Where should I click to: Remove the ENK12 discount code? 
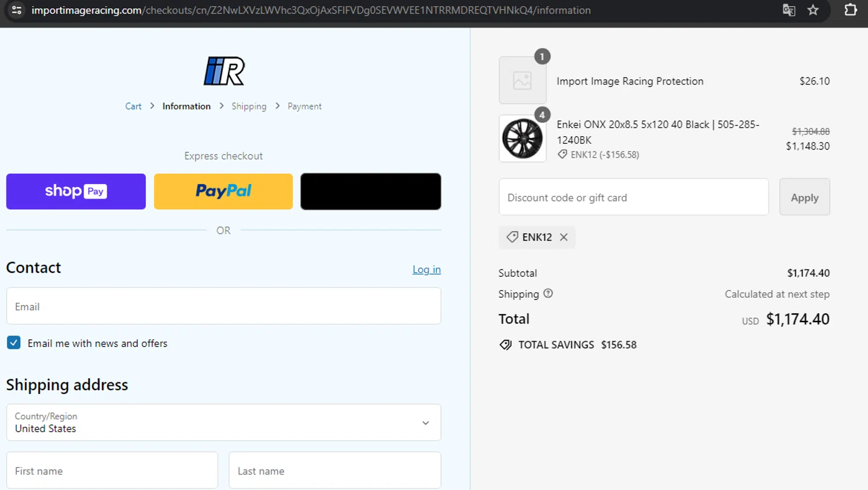[564, 237]
